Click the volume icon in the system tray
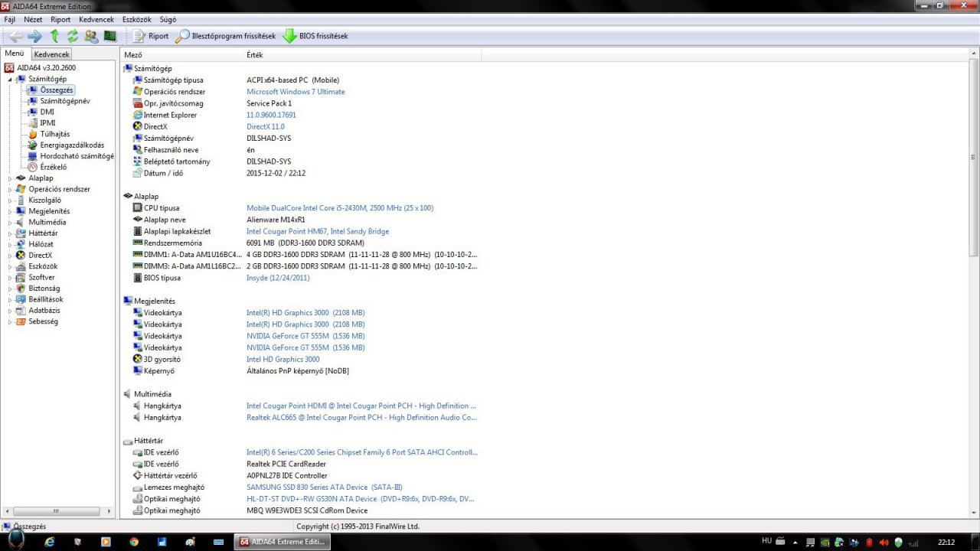This screenshot has height=551, width=980. pyautogui.click(x=884, y=542)
